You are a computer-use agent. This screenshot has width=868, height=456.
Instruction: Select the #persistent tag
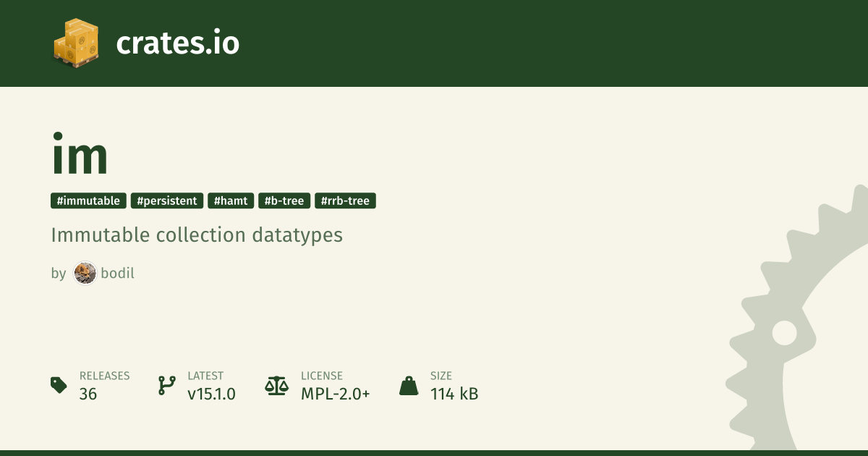point(167,200)
